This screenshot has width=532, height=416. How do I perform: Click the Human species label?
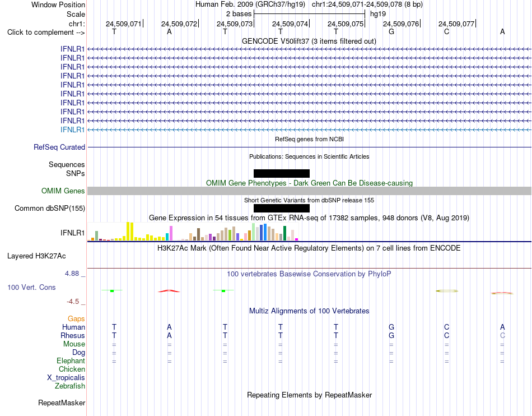(x=73, y=327)
